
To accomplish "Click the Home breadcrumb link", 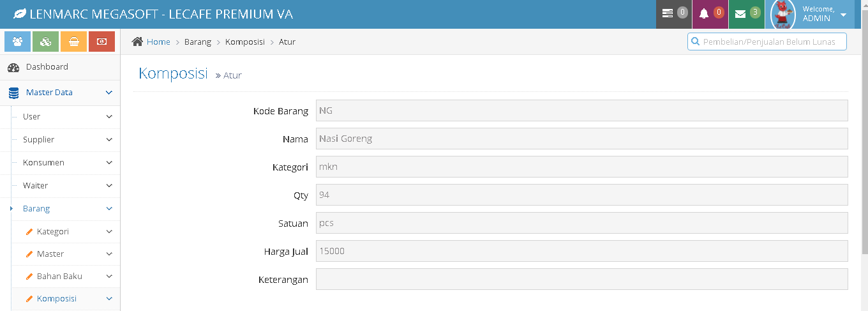I will (x=158, y=42).
